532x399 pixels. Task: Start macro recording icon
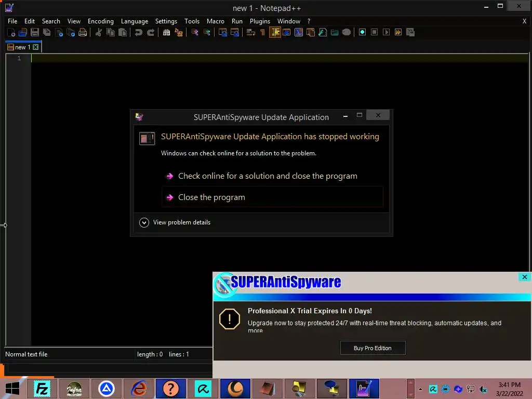pyautogui.click(x=362, y=32)
